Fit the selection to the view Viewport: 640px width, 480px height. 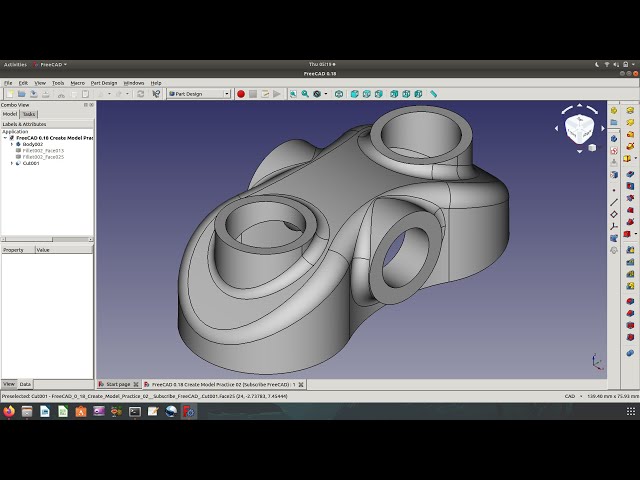(x=305, y=94)
